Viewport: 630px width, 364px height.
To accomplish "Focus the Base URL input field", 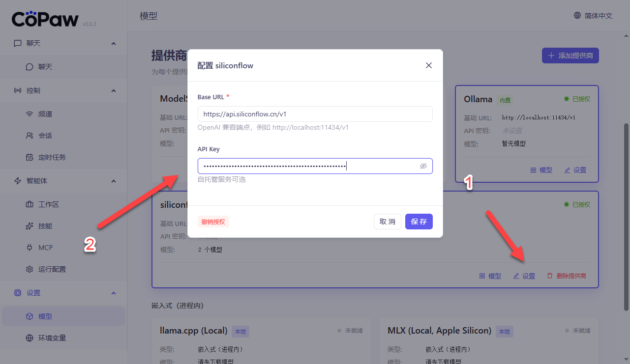I will (x=315, y=114).
